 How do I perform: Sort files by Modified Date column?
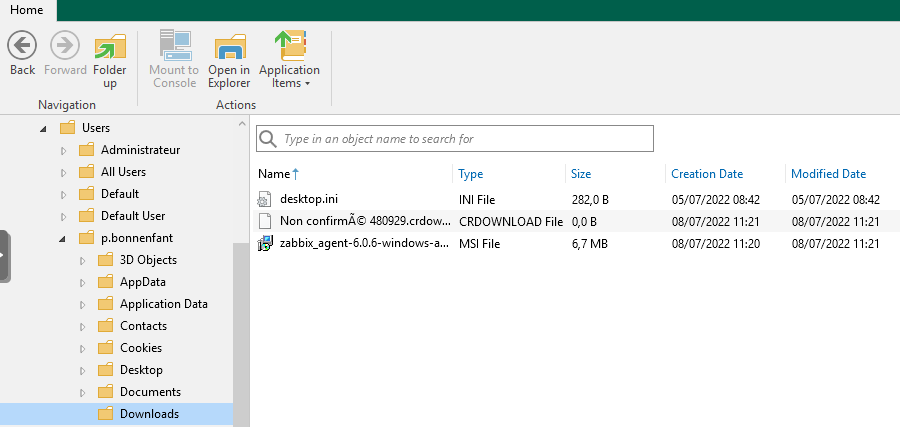click(x=828, y=174)
